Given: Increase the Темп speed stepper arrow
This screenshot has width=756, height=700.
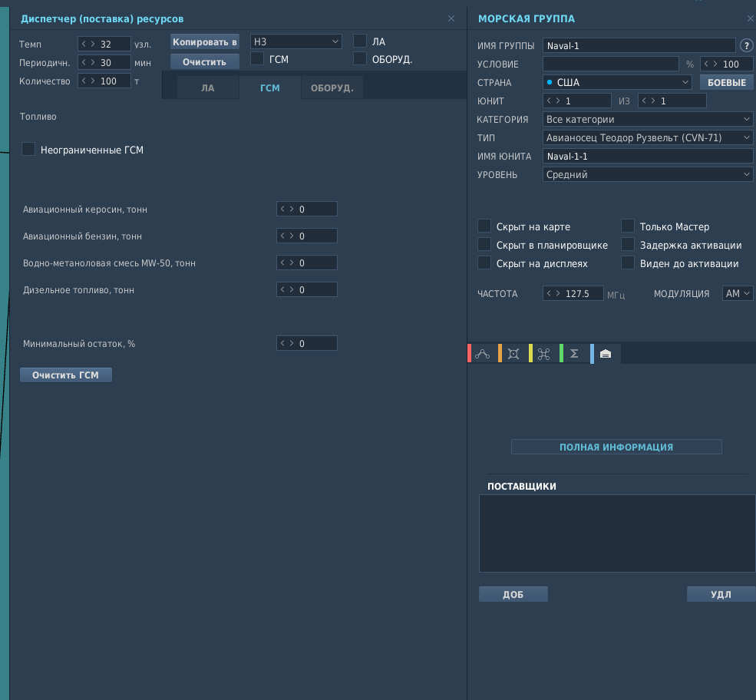Looking at the screenshot, I should [93, 44].
